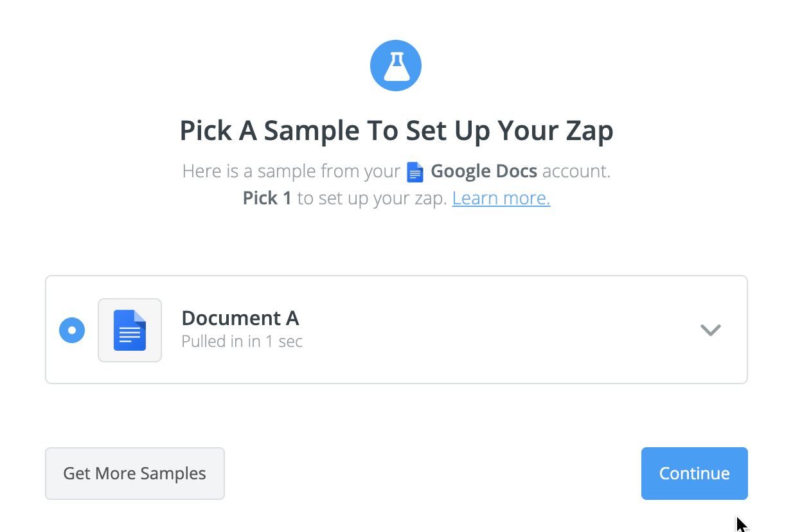Screen dimensions: 793x532
Task: Click the word "Zap" in the heading
Action: 590,131
